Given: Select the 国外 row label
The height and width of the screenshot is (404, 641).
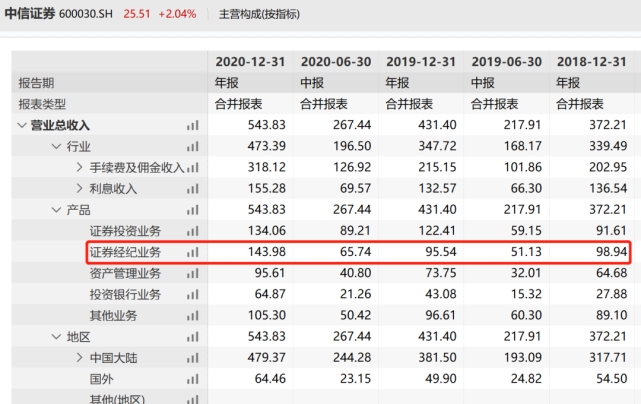Looking at the screenshot, I should point(101,379).
